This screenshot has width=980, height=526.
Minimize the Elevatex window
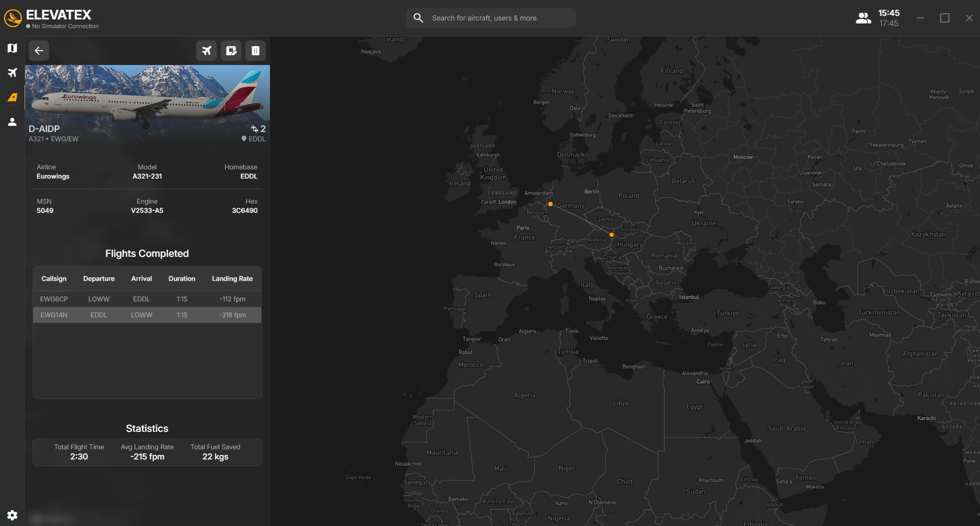[x=920, y=18]
